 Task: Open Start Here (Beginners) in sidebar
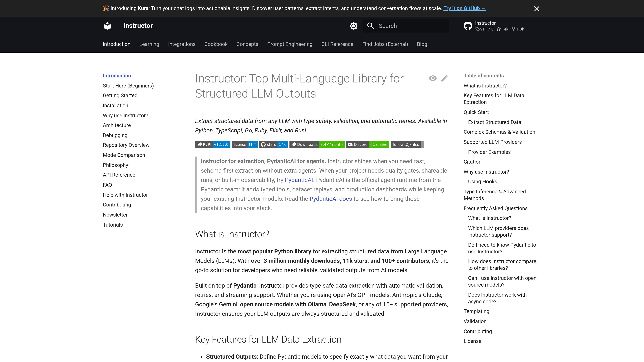128,86
